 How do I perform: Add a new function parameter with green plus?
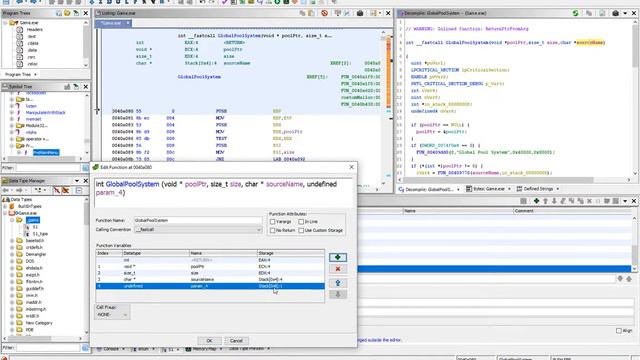coord(338,257)
